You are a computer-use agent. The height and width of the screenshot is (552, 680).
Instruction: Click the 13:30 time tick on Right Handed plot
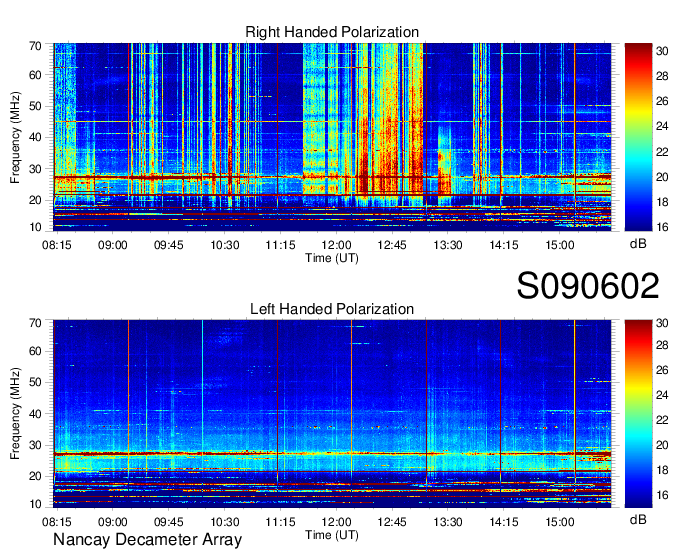(x=448, y=245)
